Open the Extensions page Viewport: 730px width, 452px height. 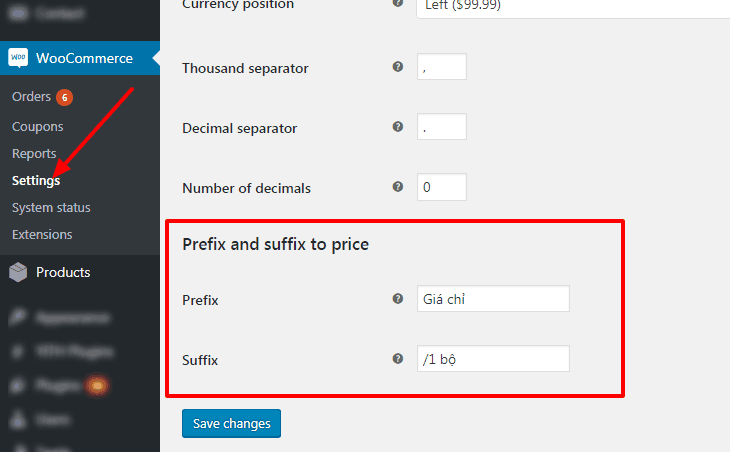[42, 235]
